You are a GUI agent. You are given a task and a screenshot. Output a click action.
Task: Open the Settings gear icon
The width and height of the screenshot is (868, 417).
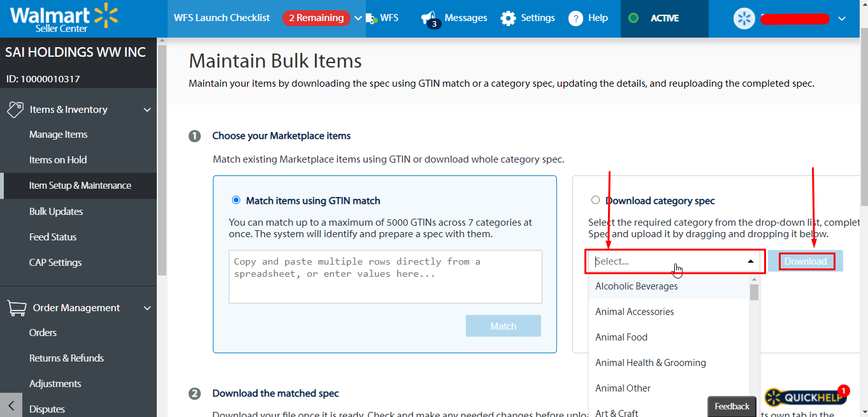coord(508,18)
